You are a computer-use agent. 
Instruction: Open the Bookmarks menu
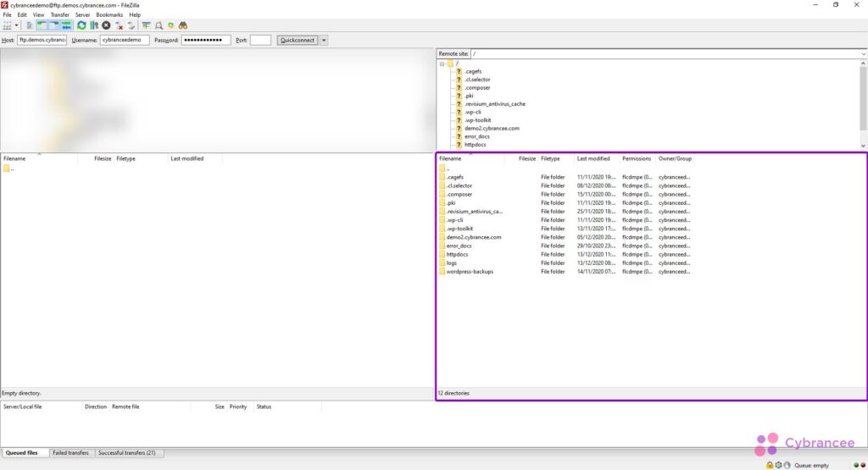pyautogui.click(x=109, y=15)
